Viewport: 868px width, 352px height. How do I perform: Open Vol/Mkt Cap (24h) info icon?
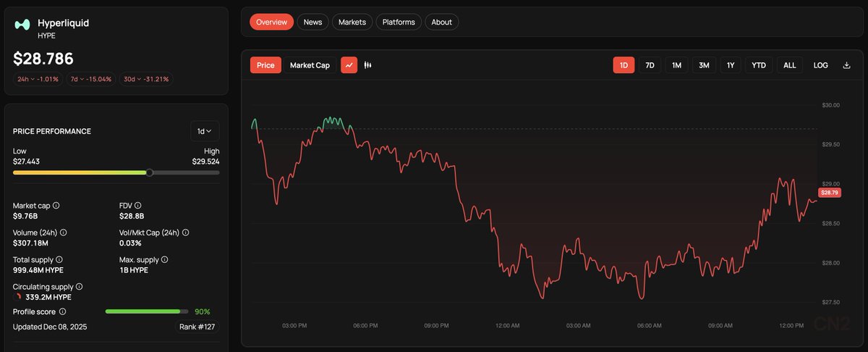tap(186, 232)
